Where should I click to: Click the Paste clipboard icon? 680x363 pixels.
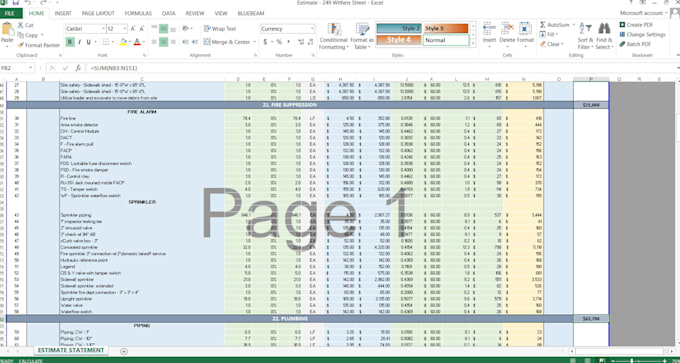coord(7,29)
